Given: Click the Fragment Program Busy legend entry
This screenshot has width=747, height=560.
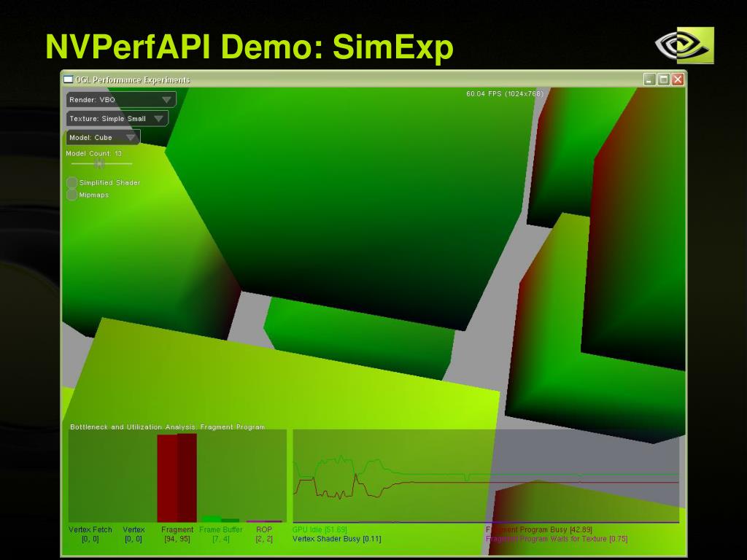Looking at the screenshot, I should pos(539,529).
